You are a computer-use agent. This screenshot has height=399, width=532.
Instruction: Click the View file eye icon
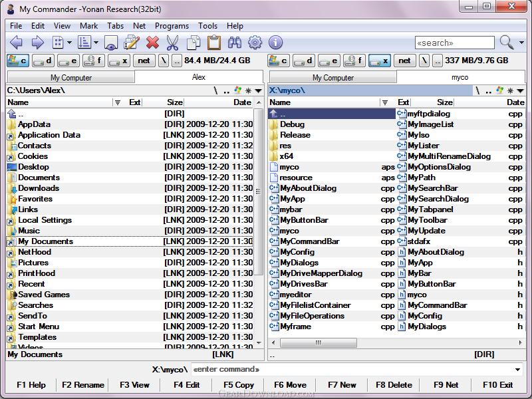click(111, 43)
